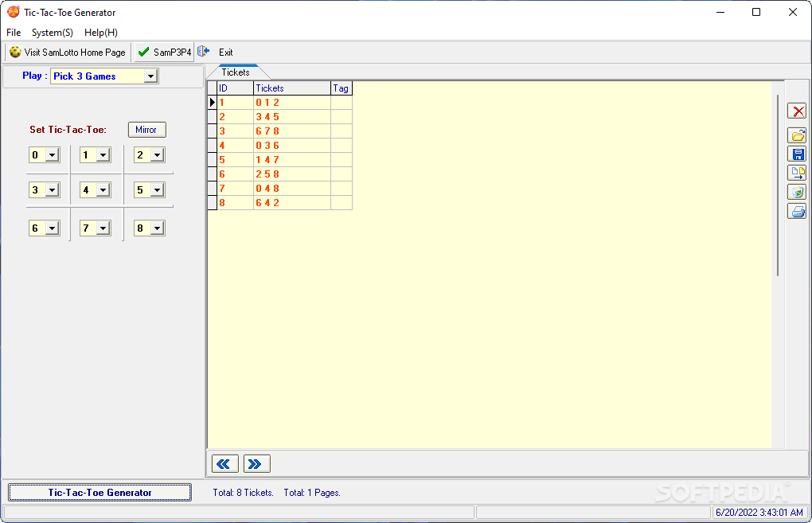Click the Total: 8 Tickets status text
The width and height of the screenshot is (812, 523).
[x=243, y=493]
